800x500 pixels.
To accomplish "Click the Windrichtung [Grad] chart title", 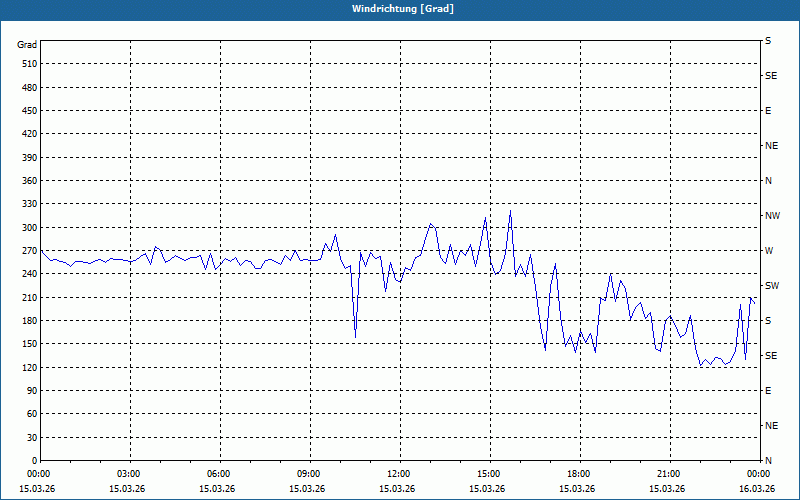I will pos(403,9).
